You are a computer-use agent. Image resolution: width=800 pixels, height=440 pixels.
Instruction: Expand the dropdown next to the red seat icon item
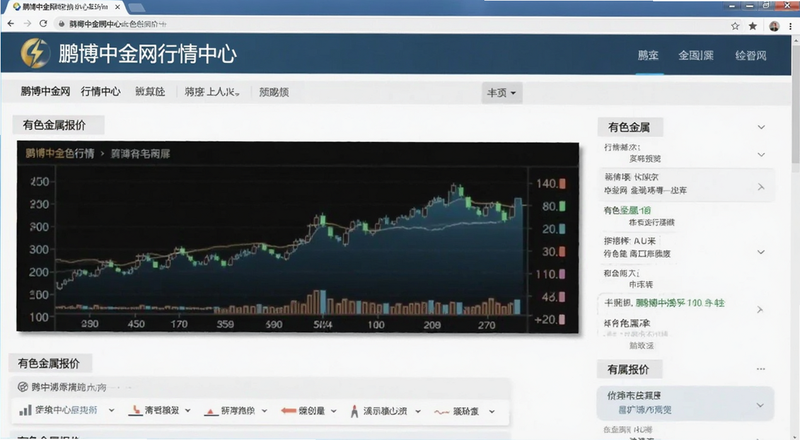coord(188,410)
